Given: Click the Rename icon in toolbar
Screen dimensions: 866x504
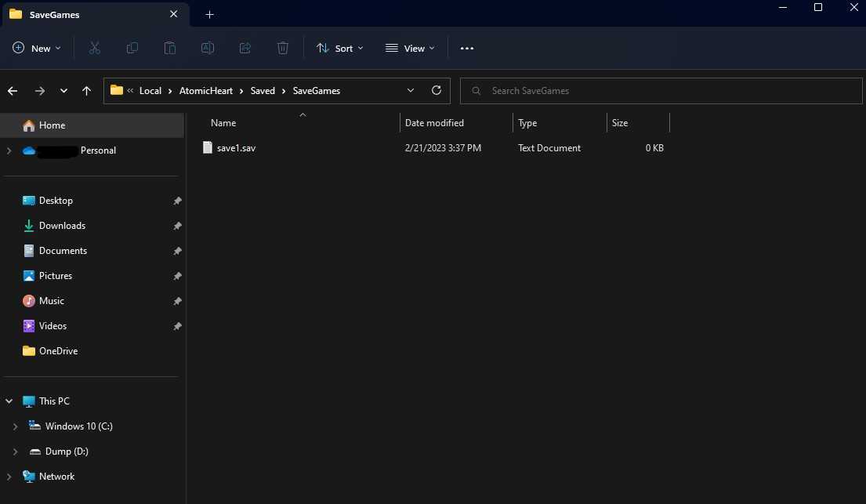Looking at the screenshot, I should pyautogui.click(x=207, y=48).
